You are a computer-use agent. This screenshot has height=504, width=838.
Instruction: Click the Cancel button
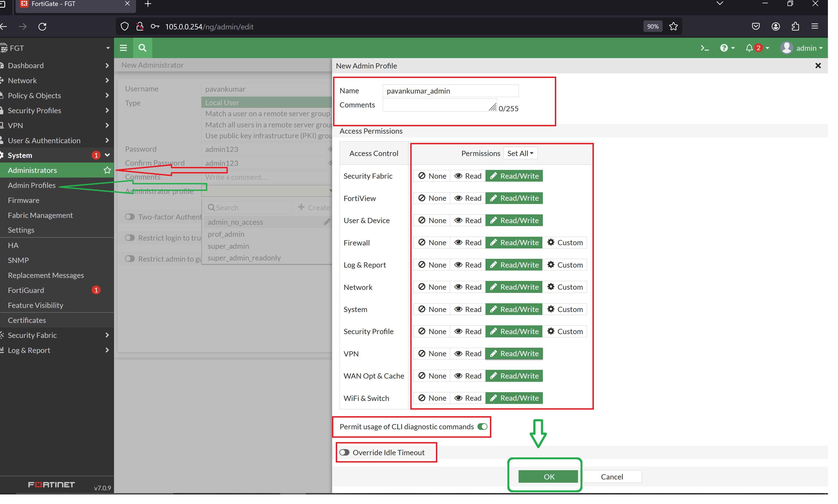(x=612, y=477)
